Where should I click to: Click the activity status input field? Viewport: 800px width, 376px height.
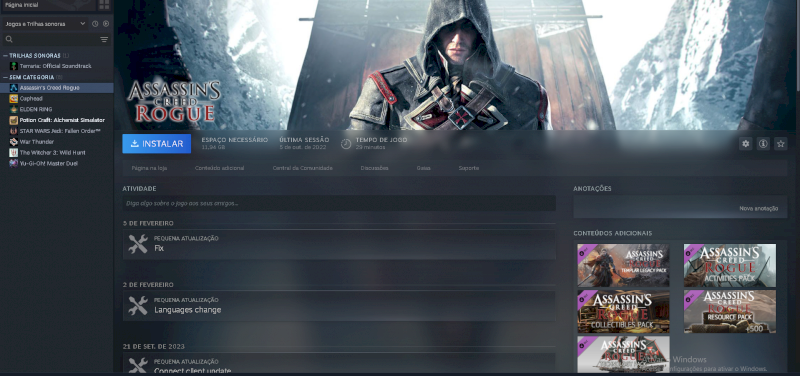click(x=339, y=203)
